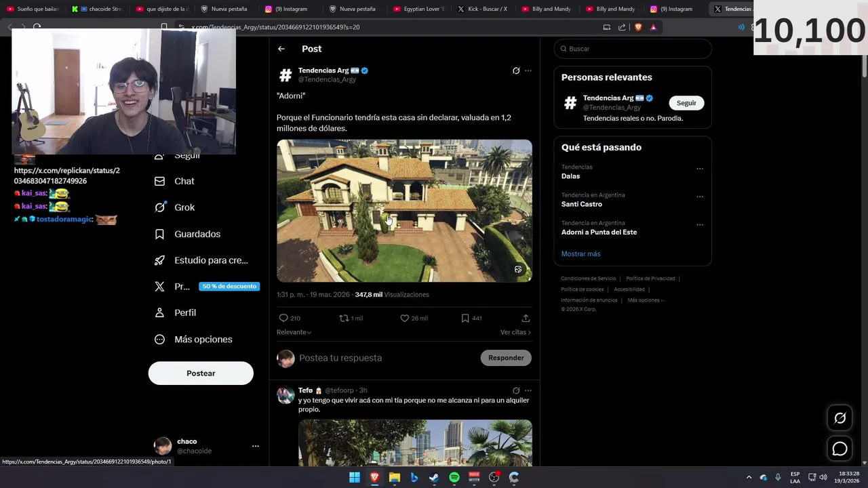This screenshot has width=868, height=488.
Task: Open the Windows Start menu
Action: tap(355, 477)
